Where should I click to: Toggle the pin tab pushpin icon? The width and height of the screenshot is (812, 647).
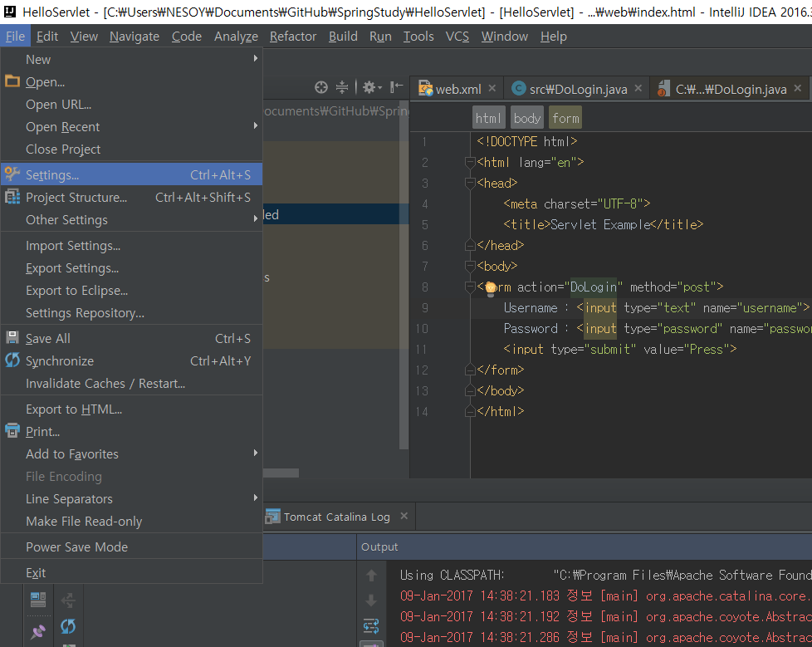pos(38,631)
